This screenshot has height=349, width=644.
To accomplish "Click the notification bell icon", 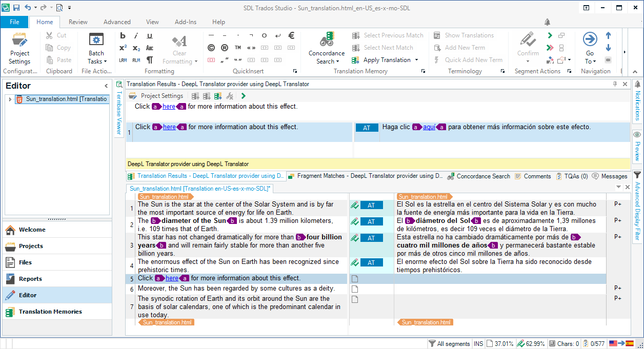I will pyautogui.click(x=547, y=22).
